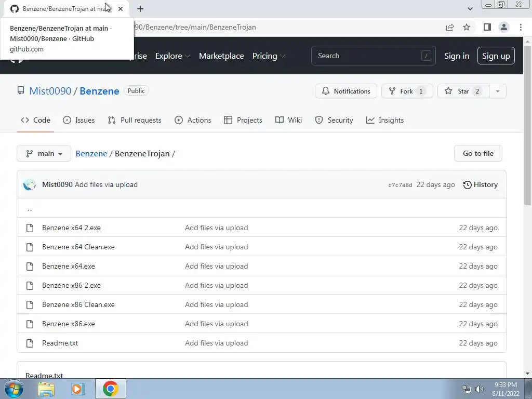Open the Pull requests tab
Image resolution: width=532 pixels, height=399 pixels.
pos(135,120)
